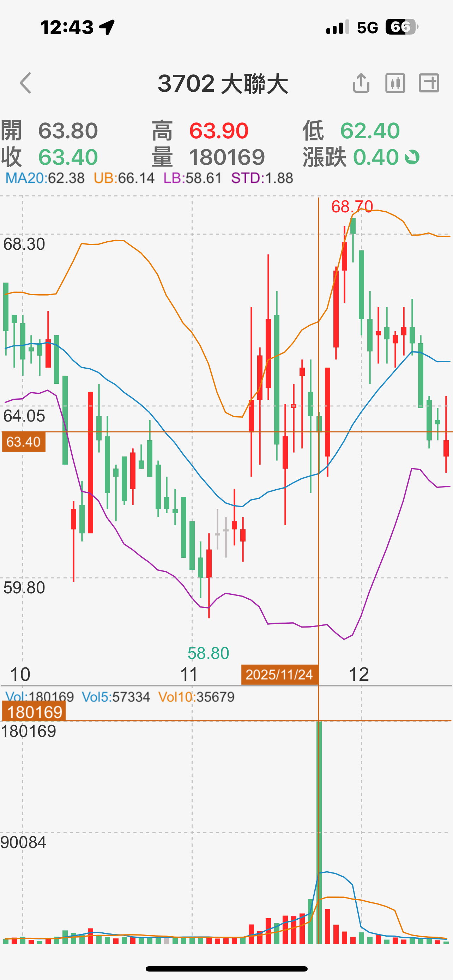Tap the month 10 axis label
The image size is (453, 980).
point(20,674)
